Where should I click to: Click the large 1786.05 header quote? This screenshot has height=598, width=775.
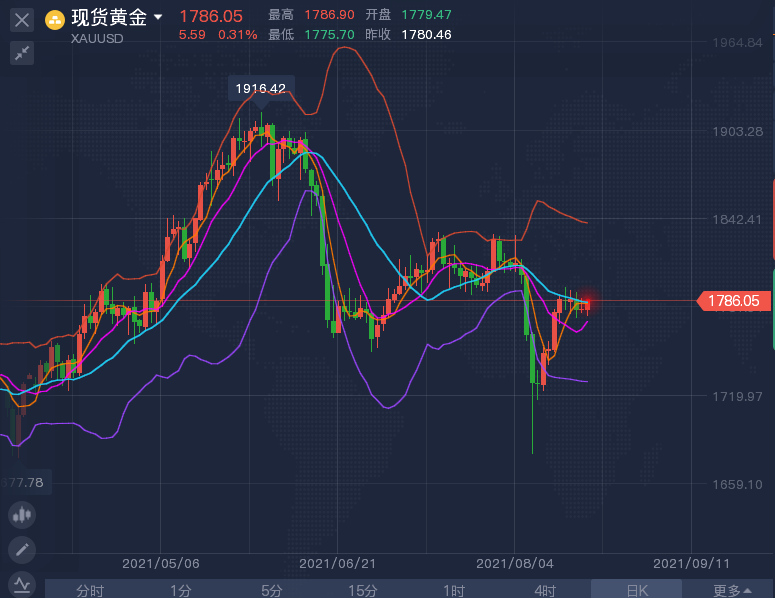click(x=211, y=16)
